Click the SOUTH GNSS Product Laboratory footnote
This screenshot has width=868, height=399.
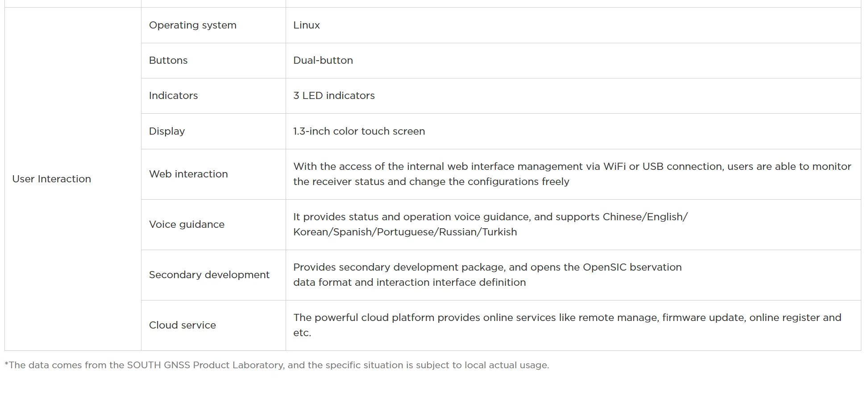pyautogui.click(x=277, y=365)
